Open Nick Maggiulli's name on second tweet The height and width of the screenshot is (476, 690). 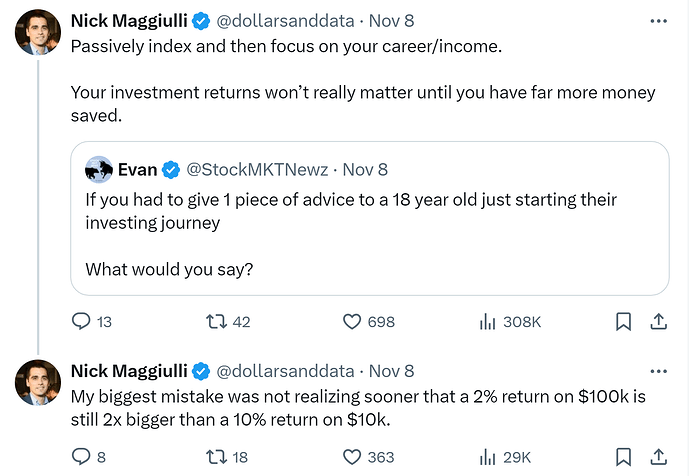(129, 371)
